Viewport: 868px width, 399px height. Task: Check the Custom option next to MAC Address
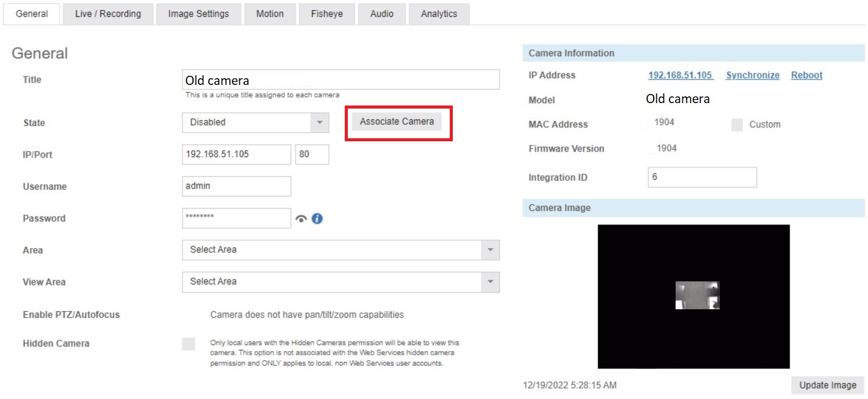(738, 124)
